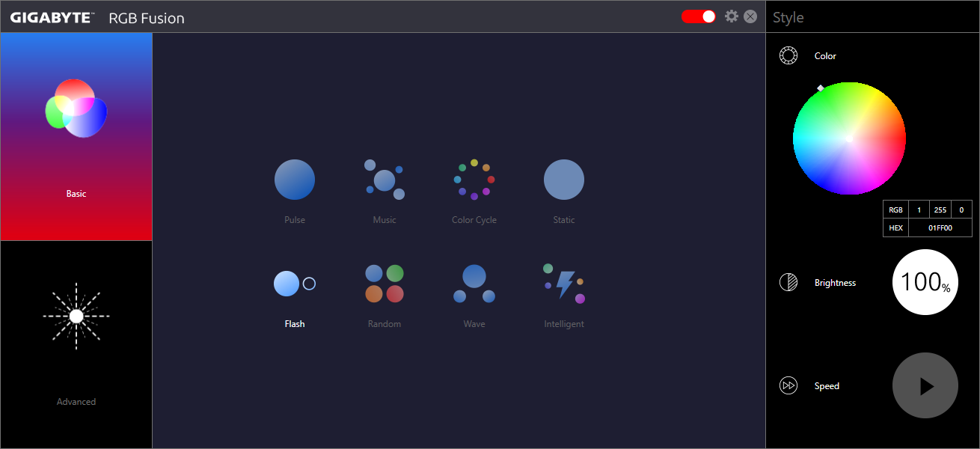Select the Flash lighting effect icon
This screenshot has width=980, height=449.
[x=295, y=284]
